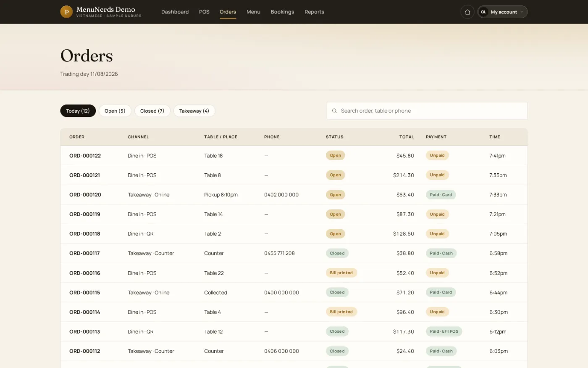
Task: Click phone number 0406 000 000
Action: pos(281,351)
